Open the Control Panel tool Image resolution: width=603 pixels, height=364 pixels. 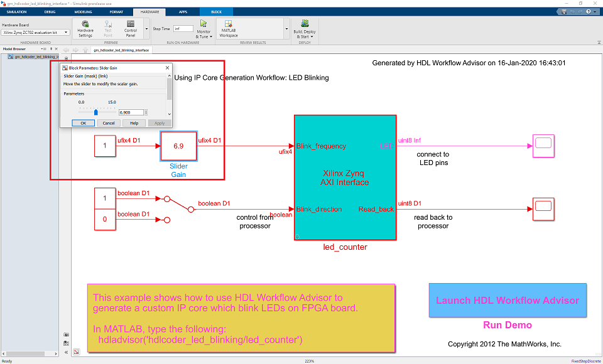point(131,29)
